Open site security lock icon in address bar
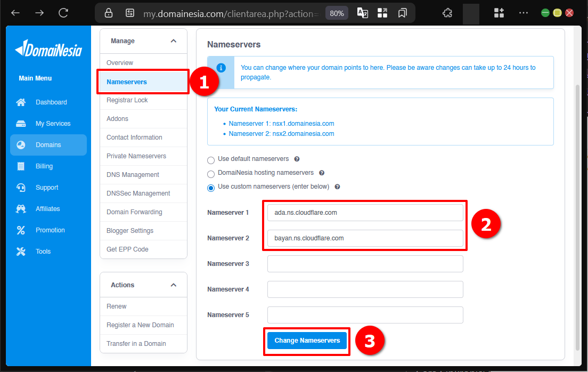Image resolution: width=588 pixels, height=372 pixels. coord(109,13)
